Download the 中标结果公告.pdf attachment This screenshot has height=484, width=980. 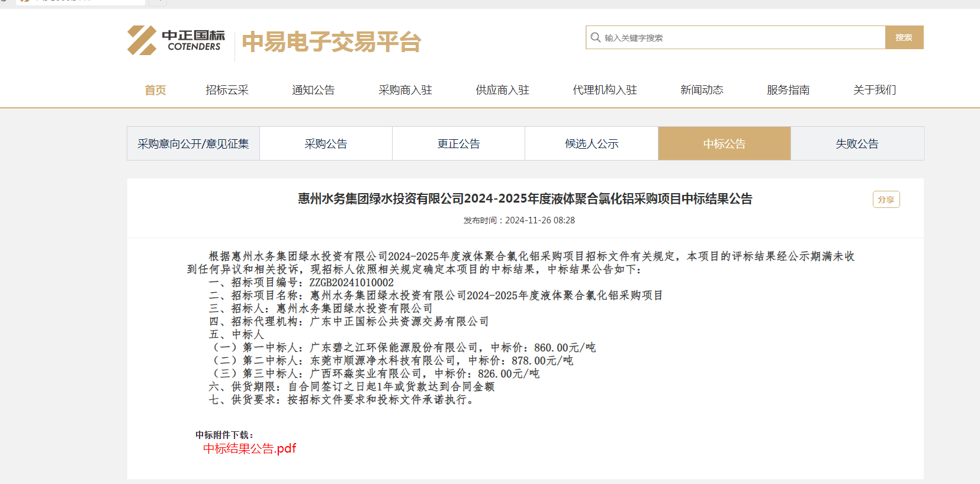(x=249, y=448)
